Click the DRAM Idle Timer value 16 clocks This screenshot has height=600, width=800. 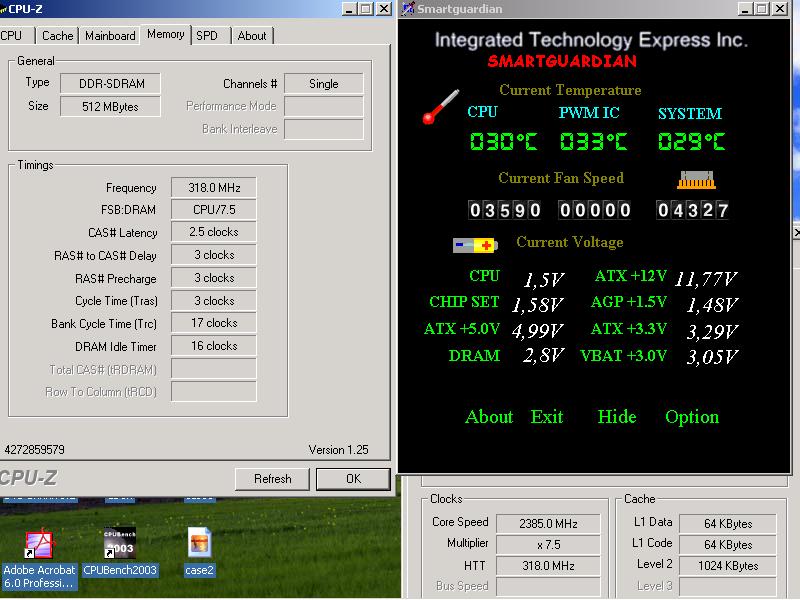(214, 346)
